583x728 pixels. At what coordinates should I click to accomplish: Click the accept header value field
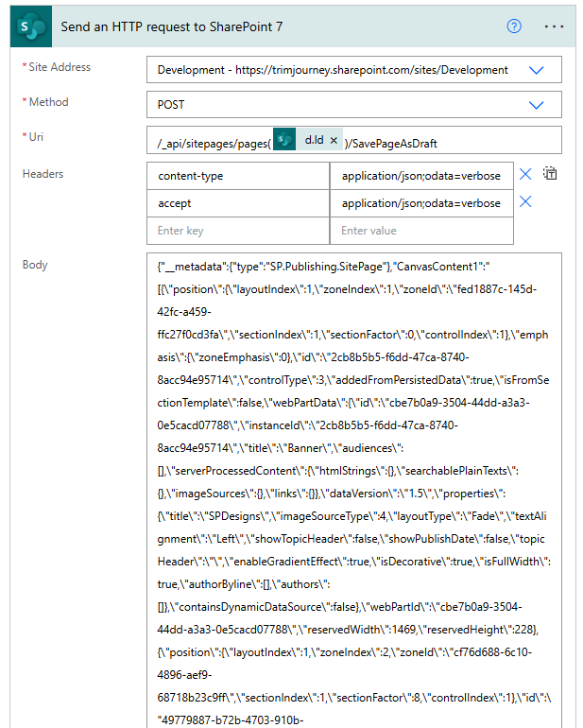pos(421,203)
